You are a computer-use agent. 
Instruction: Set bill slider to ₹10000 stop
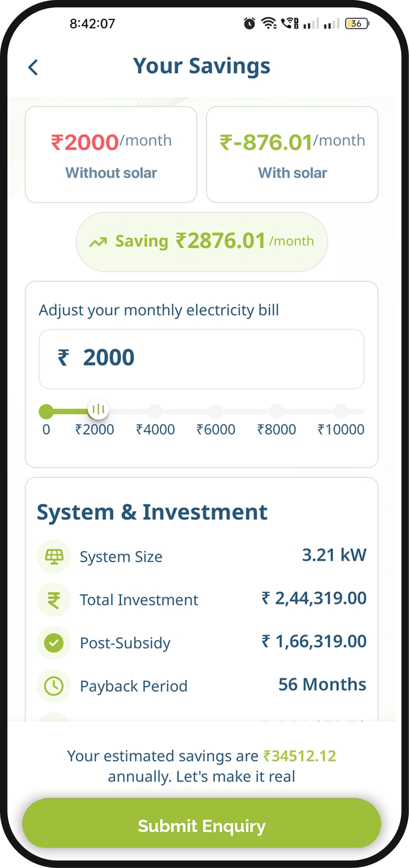pos(341,411)
